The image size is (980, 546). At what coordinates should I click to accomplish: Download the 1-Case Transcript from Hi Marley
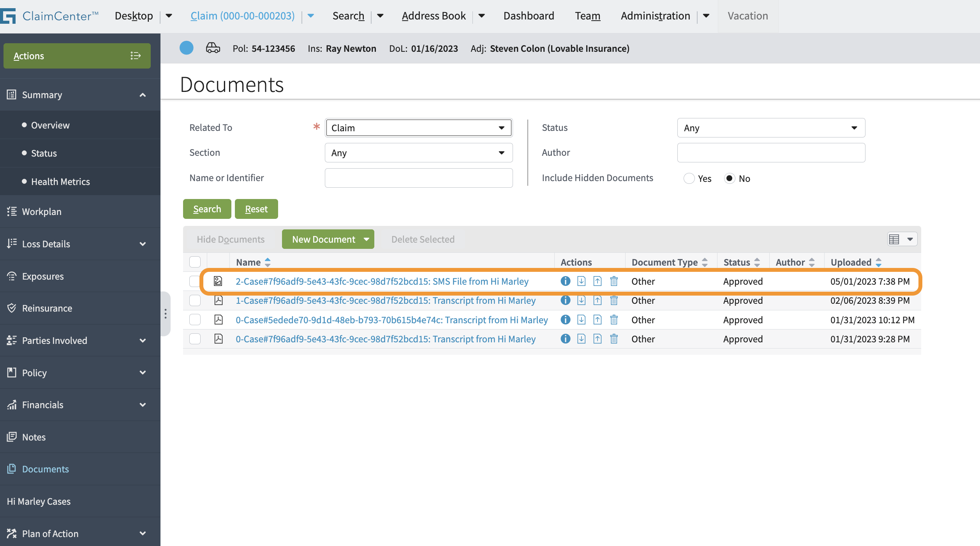581,300
